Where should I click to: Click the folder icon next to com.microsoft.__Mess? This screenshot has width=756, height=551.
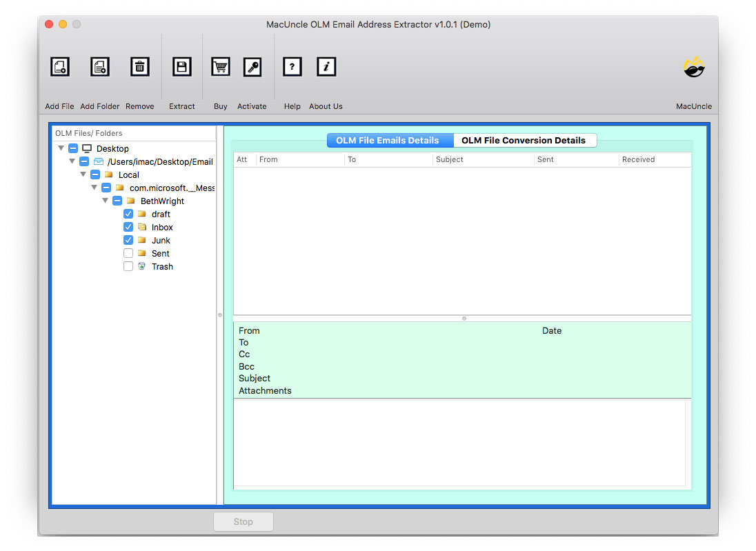pyautogui.click(x=119, y=188)
